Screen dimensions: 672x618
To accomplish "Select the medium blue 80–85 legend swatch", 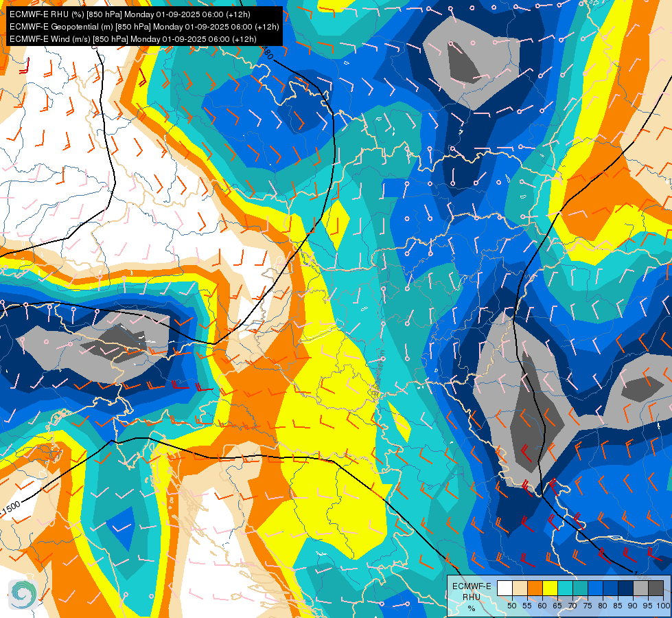I will (x=611, y=588).
